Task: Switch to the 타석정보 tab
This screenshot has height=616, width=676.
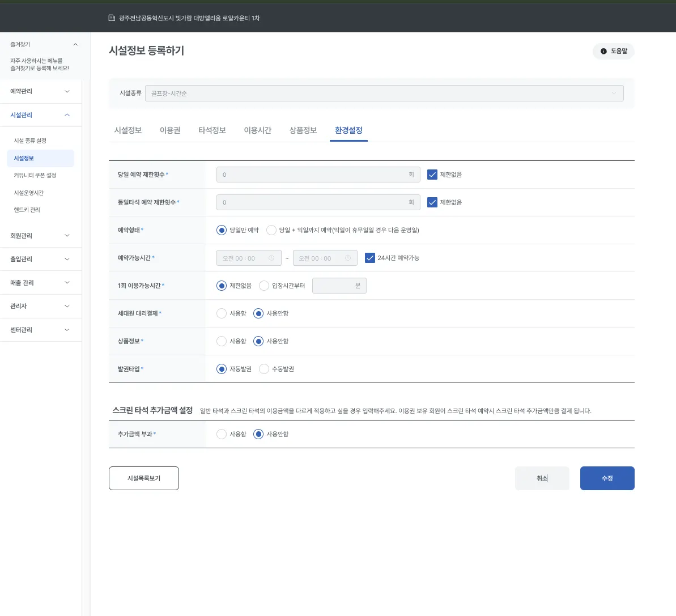Action: tap(212, 130)
